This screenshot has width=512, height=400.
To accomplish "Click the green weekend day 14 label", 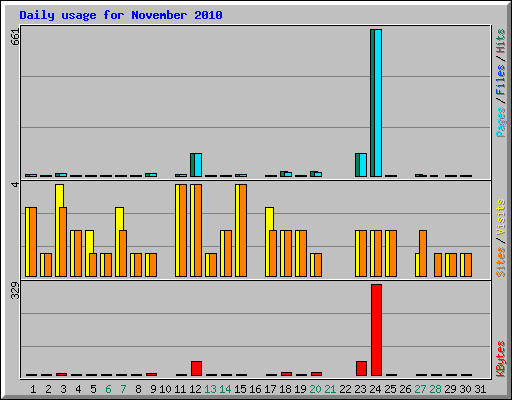I will (225, 389).
